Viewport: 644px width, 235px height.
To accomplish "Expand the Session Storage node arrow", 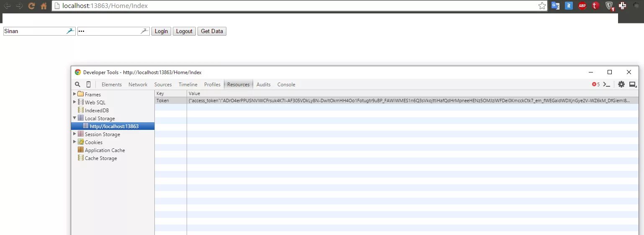I will [x=75, y=134].
